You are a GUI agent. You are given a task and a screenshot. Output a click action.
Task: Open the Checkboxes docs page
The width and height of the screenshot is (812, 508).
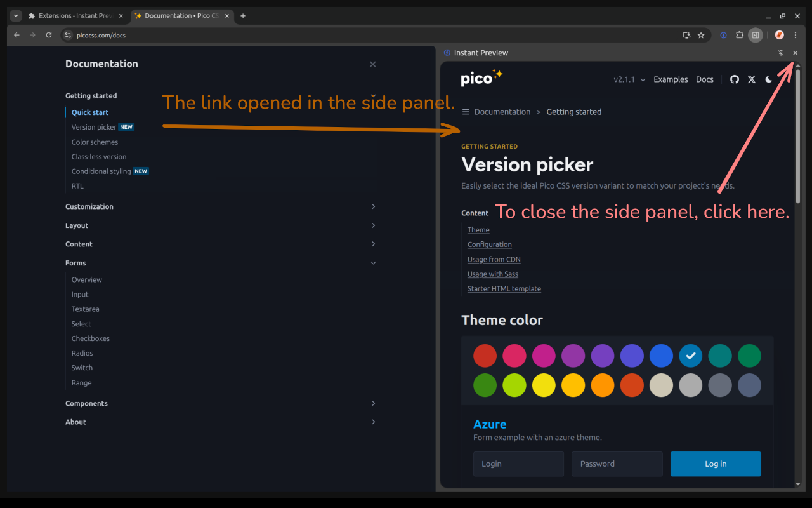[x=91, y=338]
